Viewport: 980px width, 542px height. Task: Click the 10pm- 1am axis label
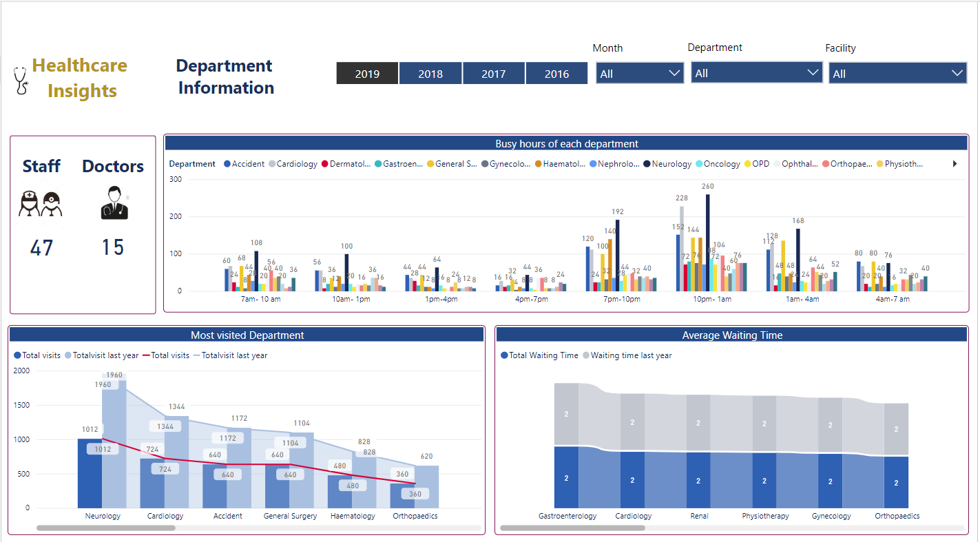(x=712, y=299)
